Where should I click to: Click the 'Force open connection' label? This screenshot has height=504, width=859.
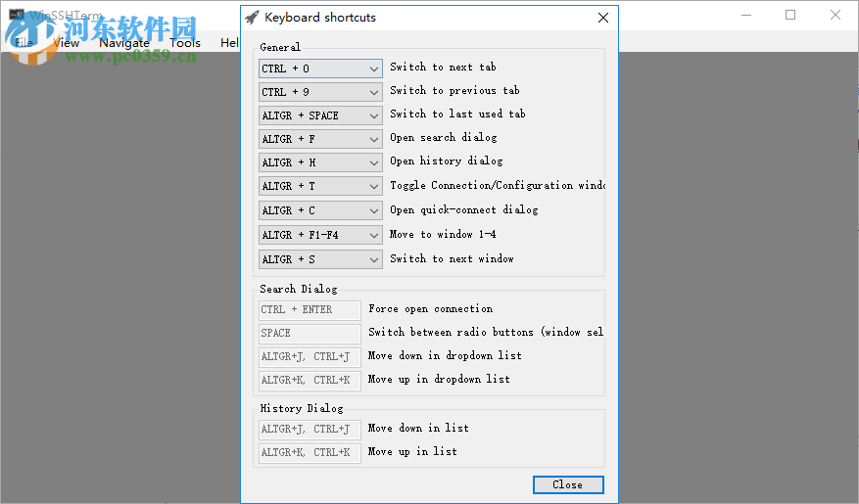[430, 309]
